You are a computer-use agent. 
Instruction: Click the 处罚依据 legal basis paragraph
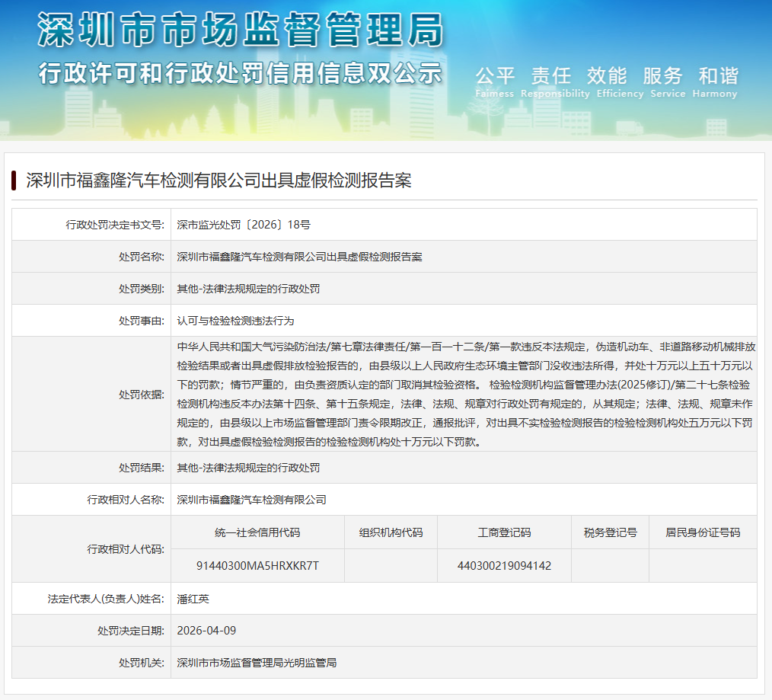[464, 394]
